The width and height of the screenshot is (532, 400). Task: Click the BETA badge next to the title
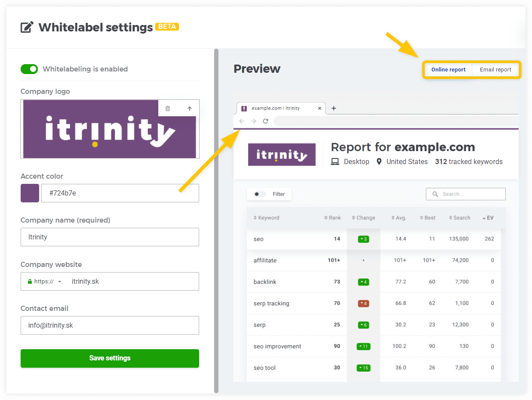167,26
